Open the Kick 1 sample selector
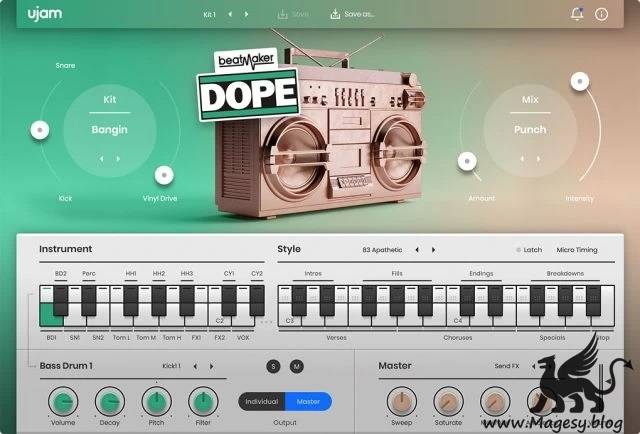 click(174, 366)
